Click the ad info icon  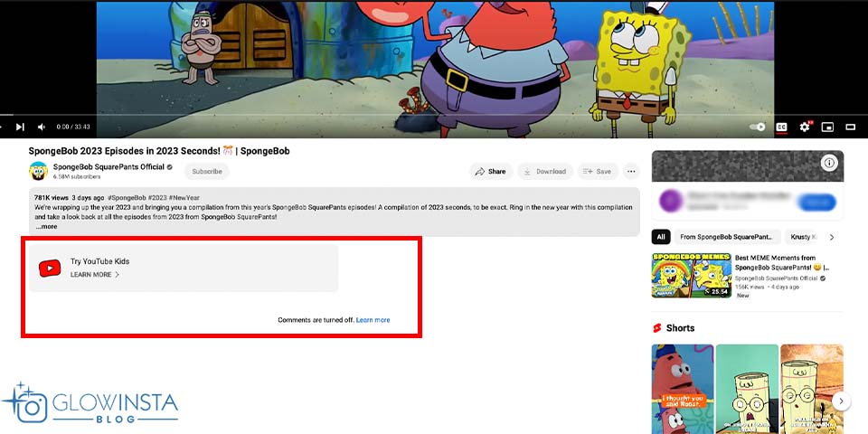point(829,163)
